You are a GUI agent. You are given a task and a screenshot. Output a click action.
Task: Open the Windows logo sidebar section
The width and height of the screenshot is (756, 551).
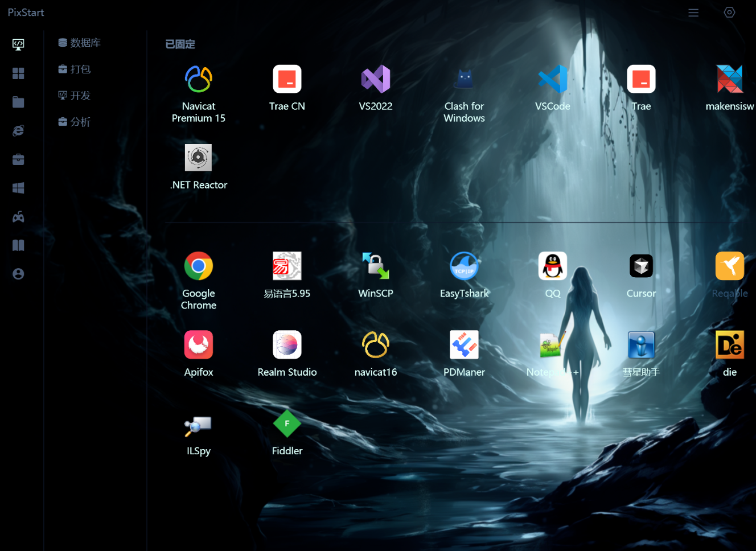(x=18, y=188)
